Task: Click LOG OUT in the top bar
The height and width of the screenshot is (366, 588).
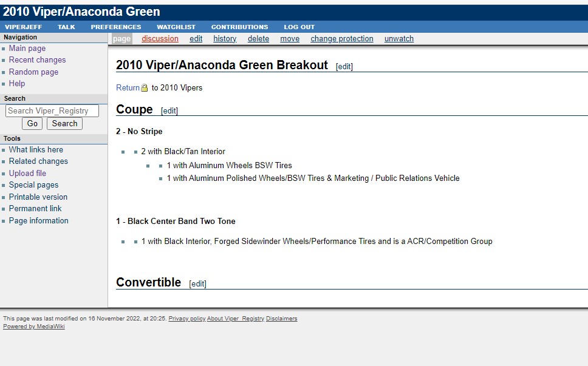Action: click(299, 27)
